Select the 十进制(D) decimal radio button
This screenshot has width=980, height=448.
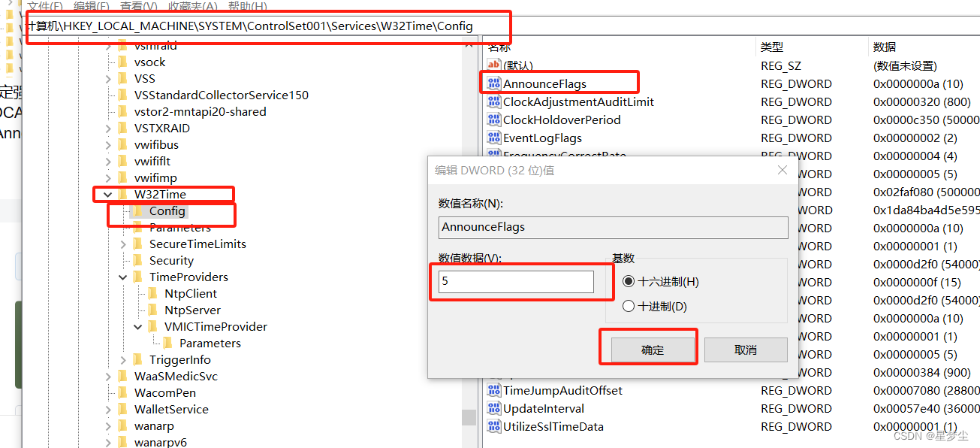click(629, 306)
